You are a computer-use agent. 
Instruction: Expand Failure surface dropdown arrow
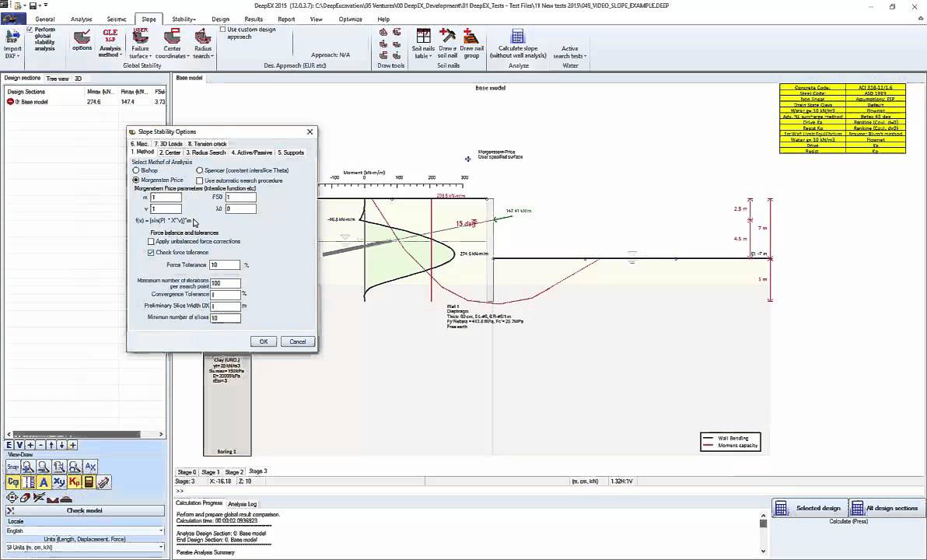[x=152, y=56]
